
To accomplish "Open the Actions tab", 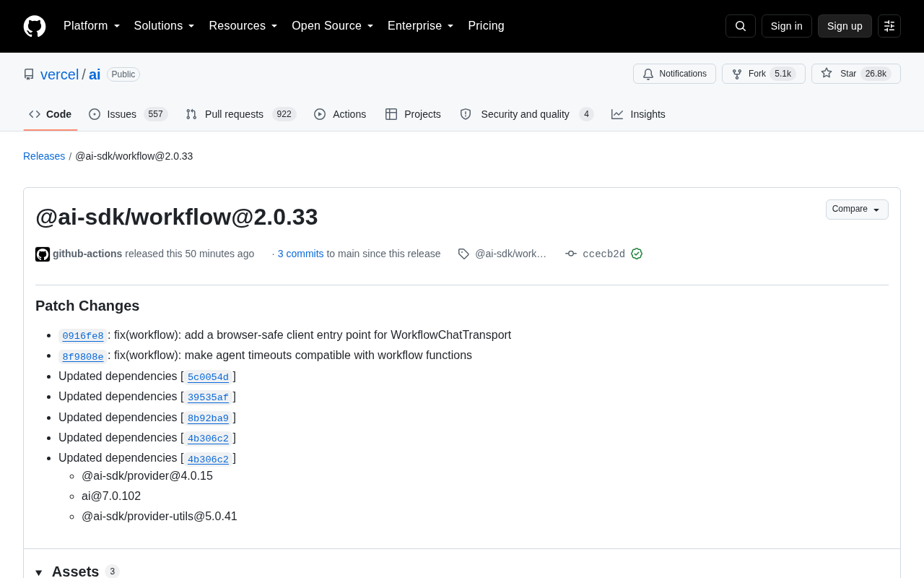I will pyautogui.click(x=340, y=114).
